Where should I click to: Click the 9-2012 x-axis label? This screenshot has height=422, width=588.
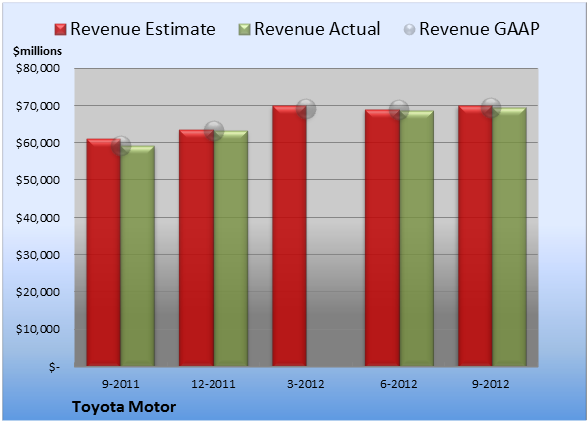click(x=491, y=384)
